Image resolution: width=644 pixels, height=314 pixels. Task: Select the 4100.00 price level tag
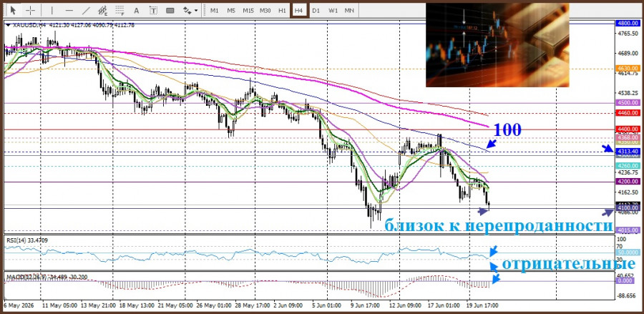[x=628, y=209]
